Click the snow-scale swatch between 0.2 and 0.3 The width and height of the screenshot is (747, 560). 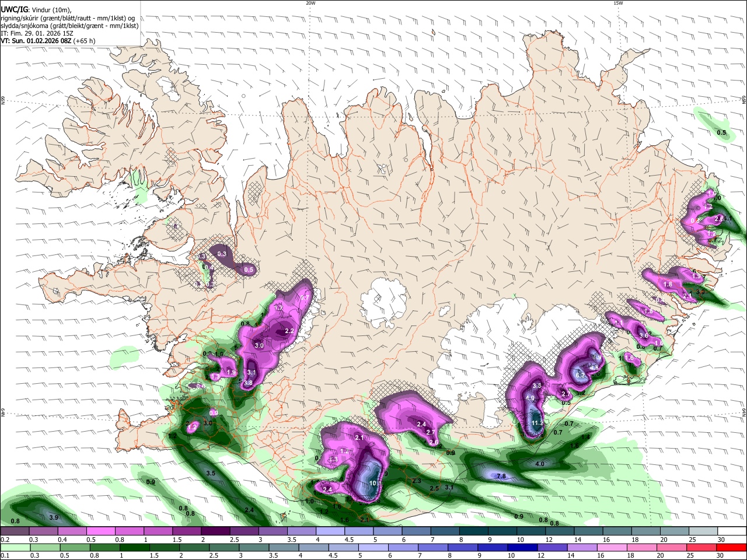[x=15, y=531]
